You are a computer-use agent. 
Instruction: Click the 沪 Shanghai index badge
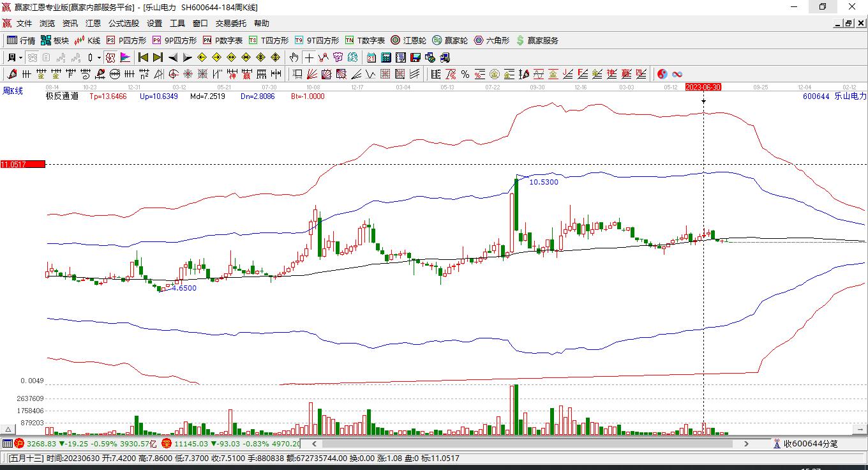click(19, 443)
